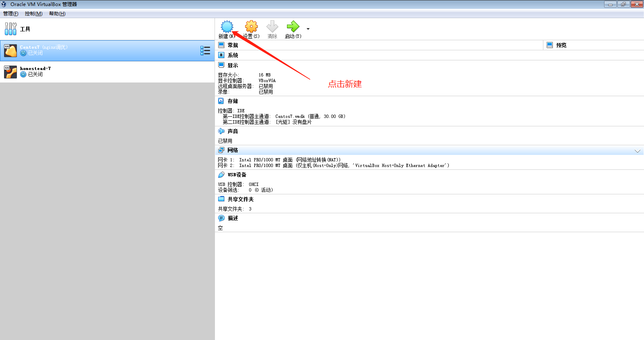Click the 工具 label in left panel
Image resolution: width=644 pixels, height=340 pixels.
coord(25,29)
